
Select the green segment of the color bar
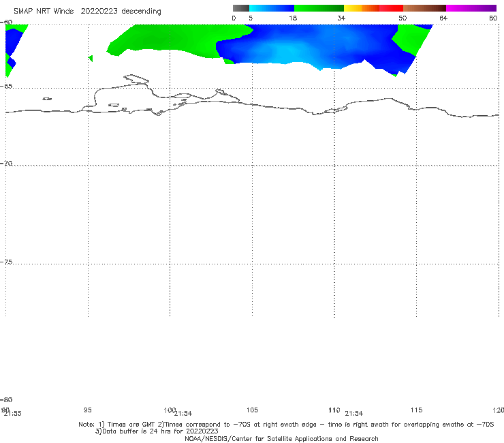pyautogui.click(x=319, y=8)
